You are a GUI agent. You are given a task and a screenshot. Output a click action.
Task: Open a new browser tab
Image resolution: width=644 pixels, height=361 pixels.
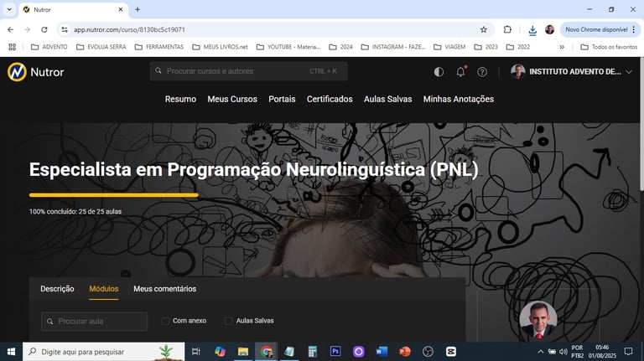pyautogui.click(x=138, y=9)
